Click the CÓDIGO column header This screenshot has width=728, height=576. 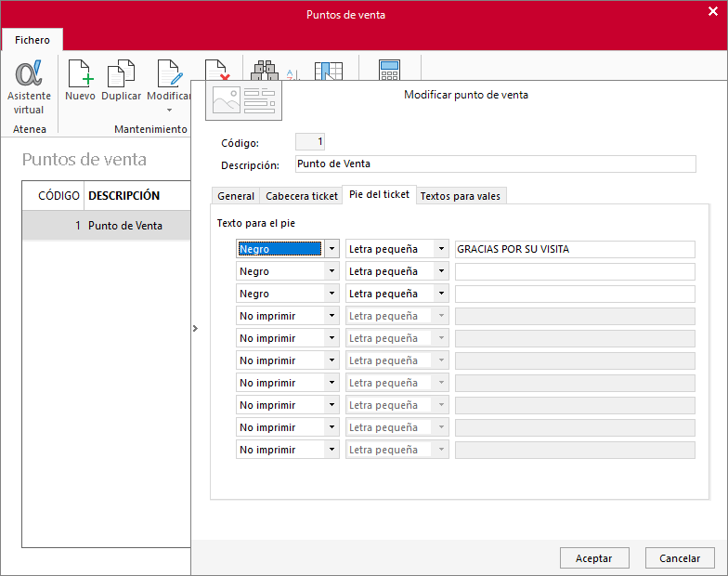click(x=53, y=195)
